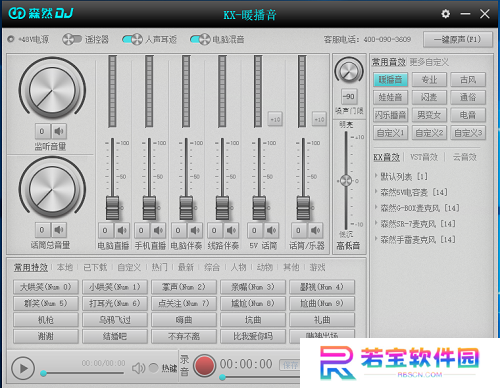Play the 比我爱你吗 sound effect
500x388 pixels.
pyautogui.click(x=253, y=336)
